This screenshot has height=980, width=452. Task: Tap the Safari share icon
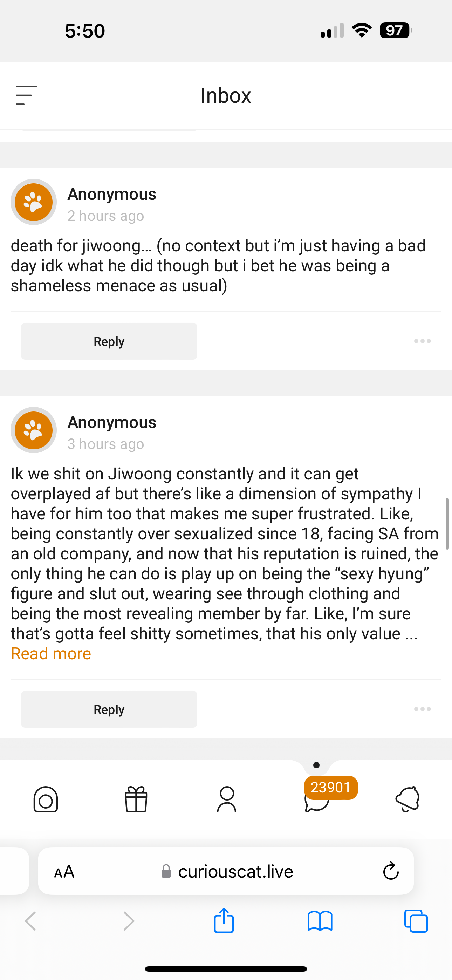(x=224, y=921)
